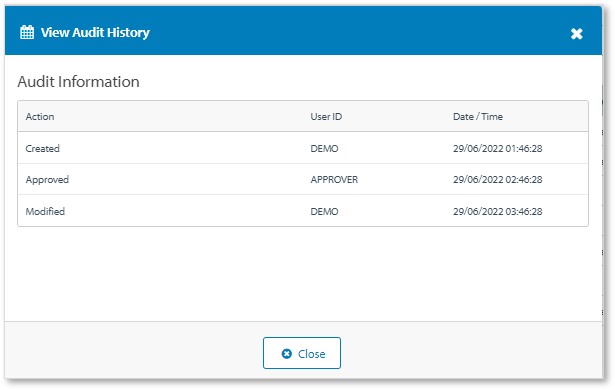Click the calendar icon beside View Audit History

[27, 32]
